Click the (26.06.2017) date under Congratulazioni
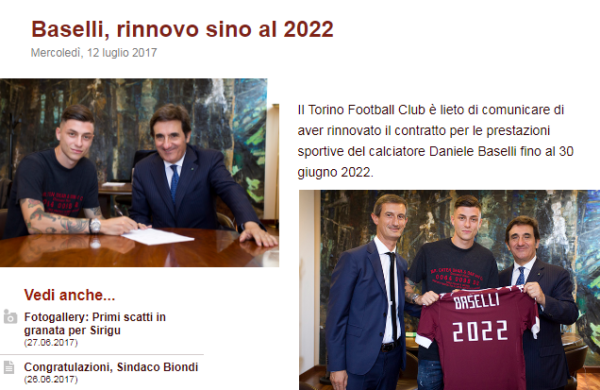This screenshot has width=600, height=390. pyautogui.click(x=51, y=379)
